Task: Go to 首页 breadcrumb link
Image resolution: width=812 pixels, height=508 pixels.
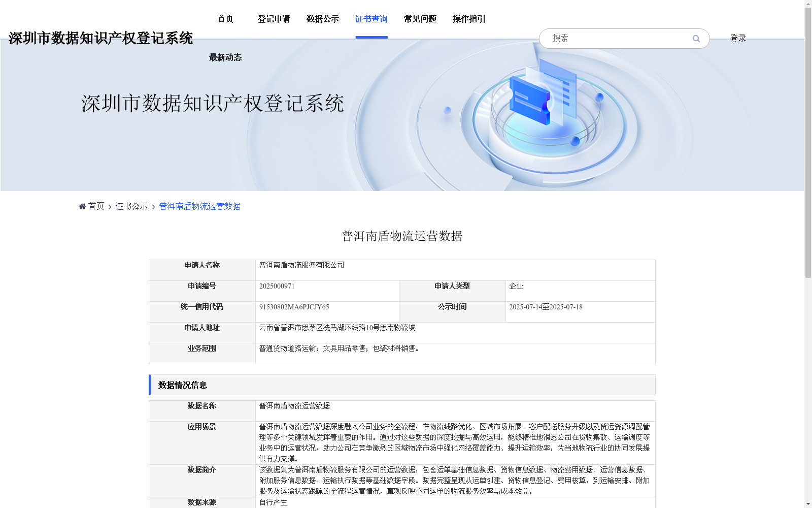Action: pos(96,206)
